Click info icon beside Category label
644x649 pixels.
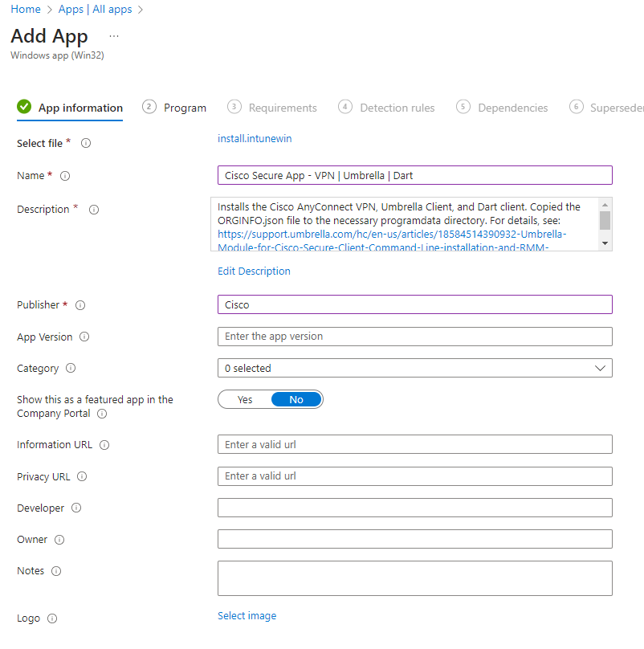[x=71, y=369]
